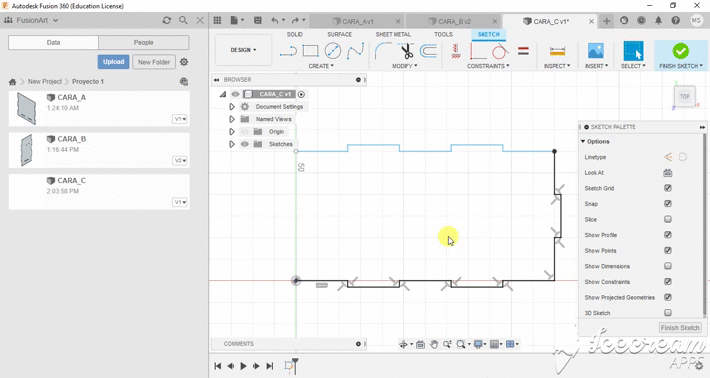The image size is (710, 378).
Task: Click the Upload button
Action: tap(113, 62)
